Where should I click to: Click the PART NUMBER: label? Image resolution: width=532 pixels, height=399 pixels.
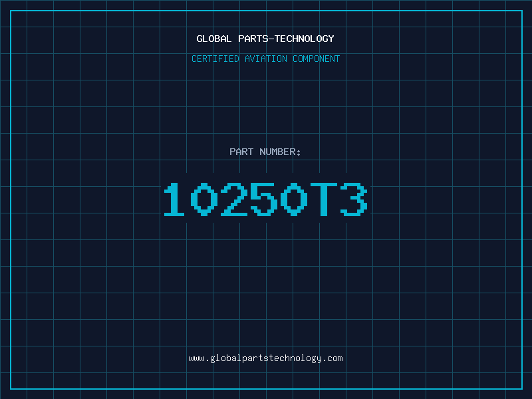click(265, 152)
